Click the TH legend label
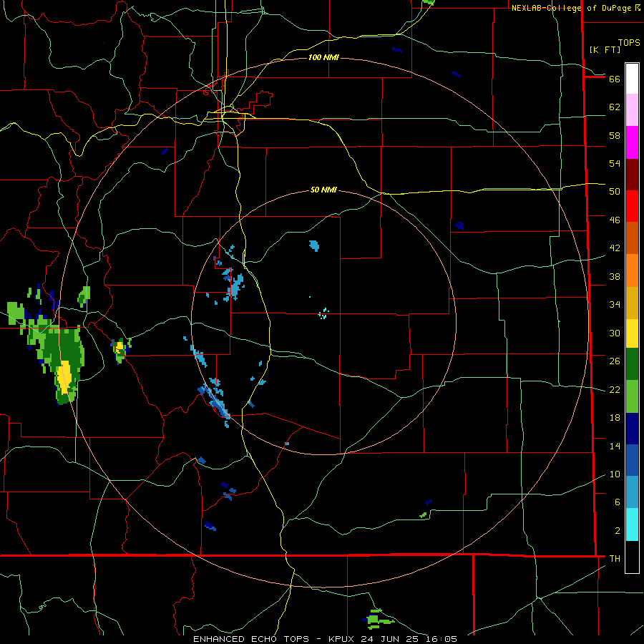 (x=615, y=558)
